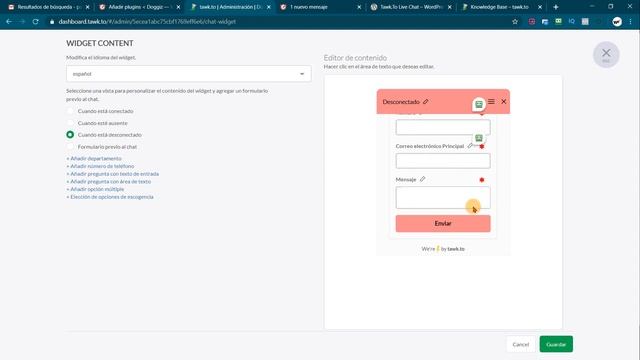Select Formulario previo al chat option
The height and width of the screenshot is (360, 640).
(x=70, y=147)
